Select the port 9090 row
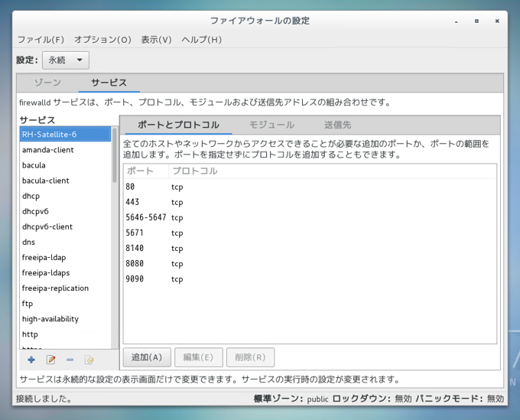Screen dimensions: 520x420 [x=310, y=279]
